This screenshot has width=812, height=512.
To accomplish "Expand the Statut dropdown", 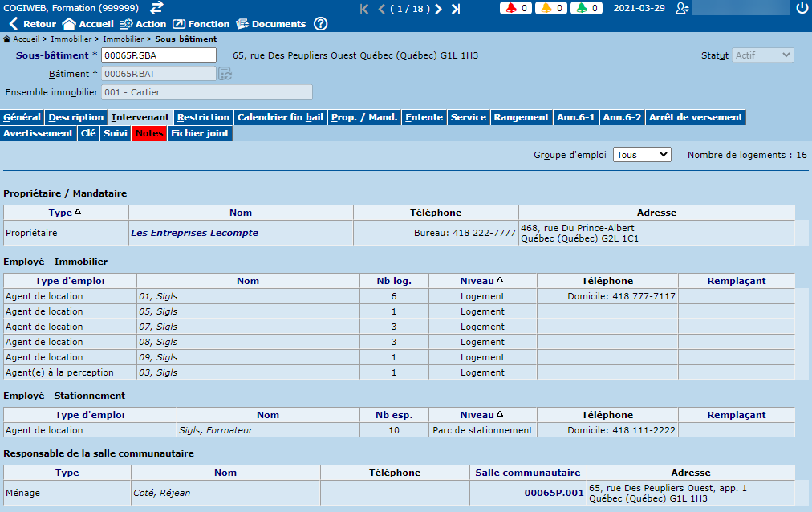I will click(763, 55).
